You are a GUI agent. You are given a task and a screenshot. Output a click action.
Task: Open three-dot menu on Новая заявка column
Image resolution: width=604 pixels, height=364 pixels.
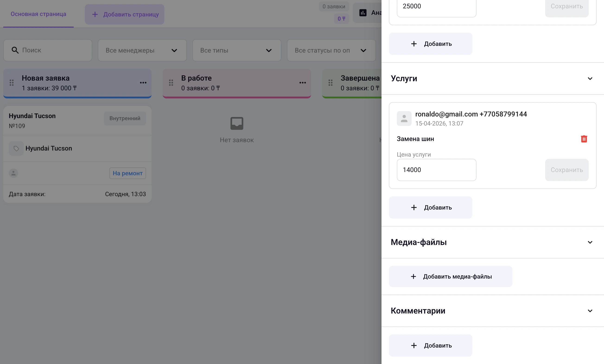point(143,83)
